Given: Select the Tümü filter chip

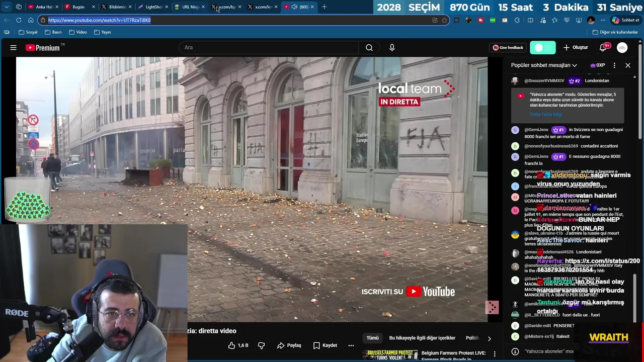Looking at the screenshot, I should coord(372,338).
